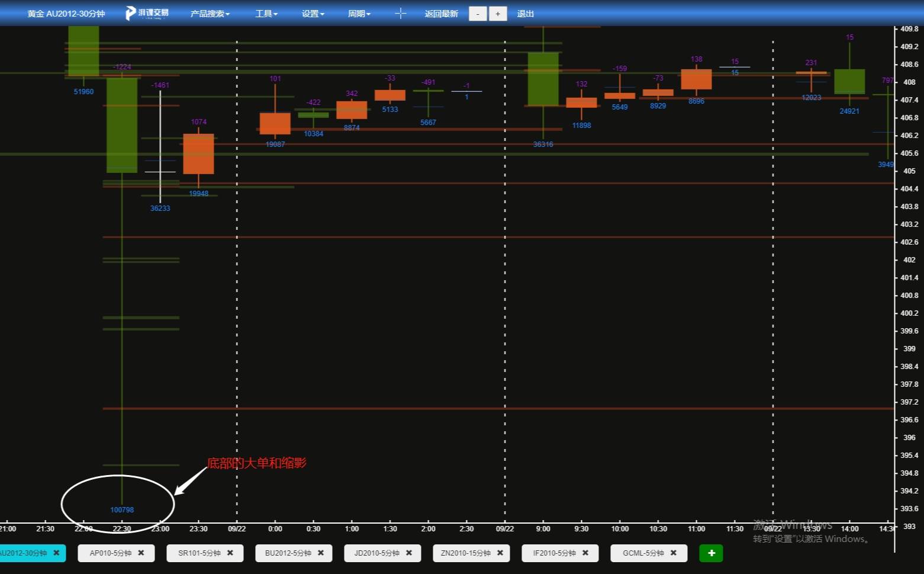The image size is (924, 574).
Task: Click the 402.6 price axis label
Action: [x=909, y=242]
